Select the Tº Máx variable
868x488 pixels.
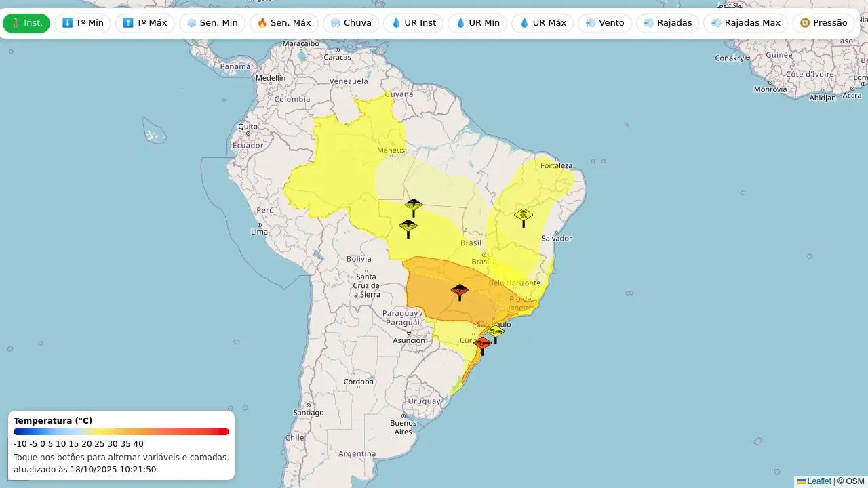[x=145, y=23]
